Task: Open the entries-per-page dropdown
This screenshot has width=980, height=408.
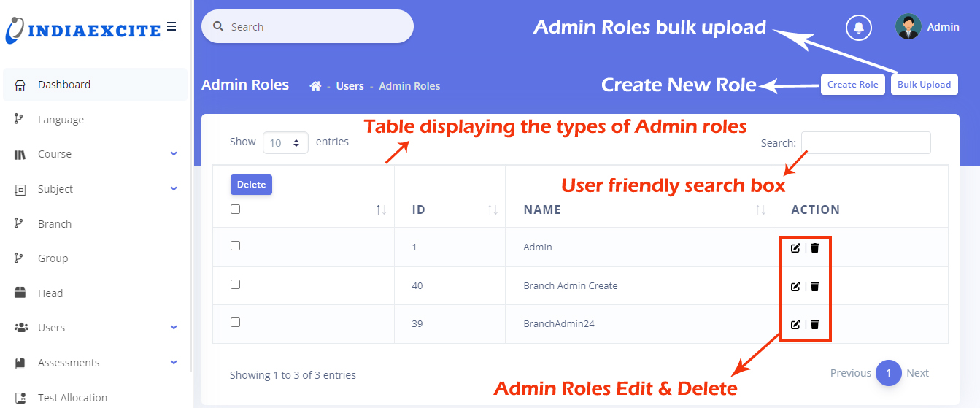Action: click(285, 143)
